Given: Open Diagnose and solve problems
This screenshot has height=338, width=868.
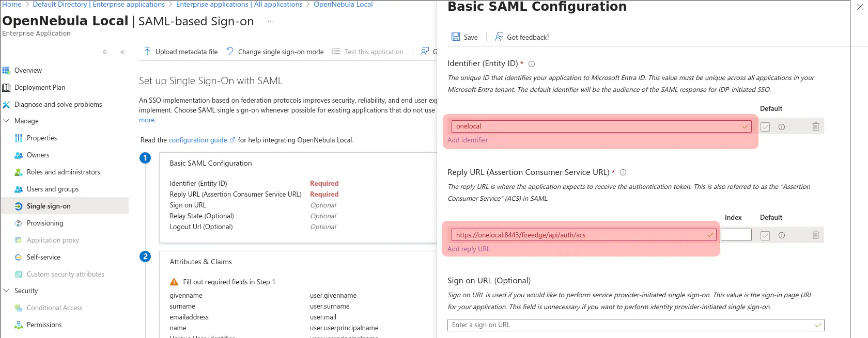Looking at the screenshot, I should (x=58, y=104).
